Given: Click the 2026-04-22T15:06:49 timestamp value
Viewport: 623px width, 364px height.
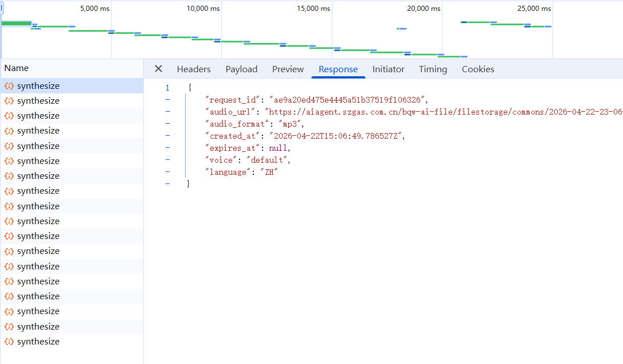Looking at the screenshot, I should 335,136.
